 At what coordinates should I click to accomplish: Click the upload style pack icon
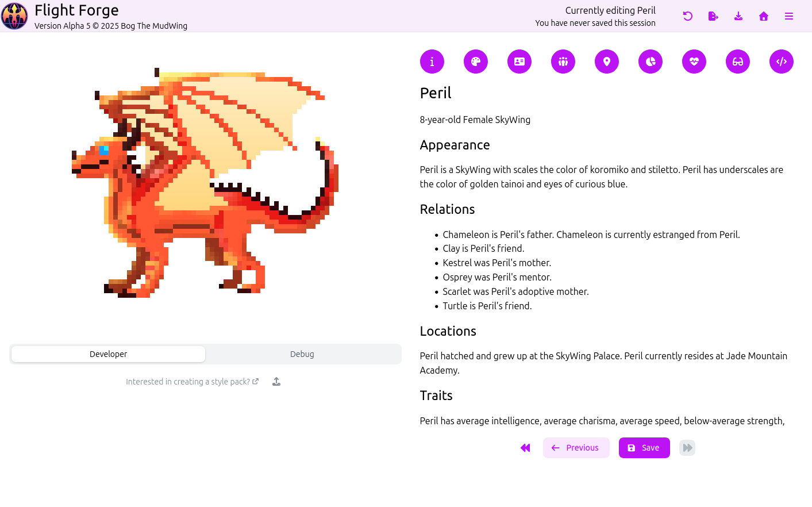(x=276, y=382)
